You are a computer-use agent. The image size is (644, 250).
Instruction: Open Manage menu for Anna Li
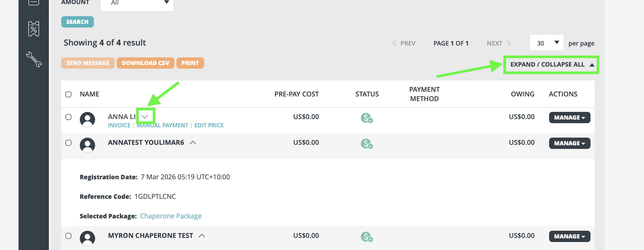(569, 118)
